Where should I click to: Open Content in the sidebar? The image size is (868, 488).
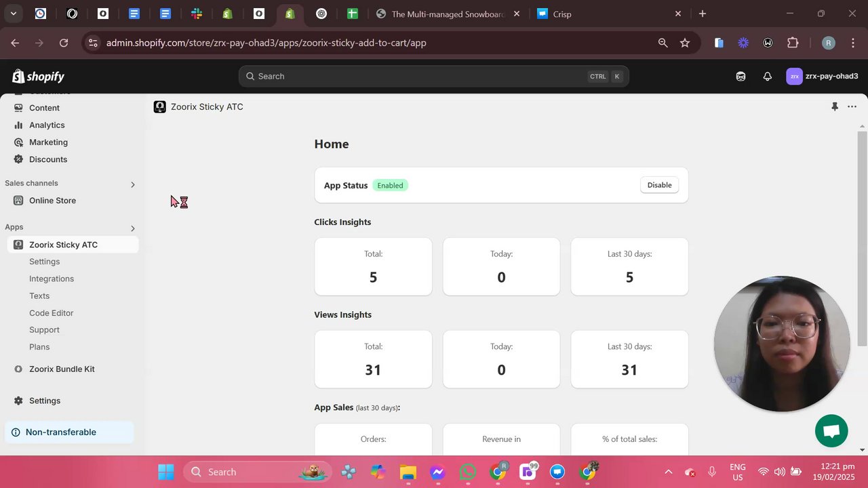coord(44,108)
